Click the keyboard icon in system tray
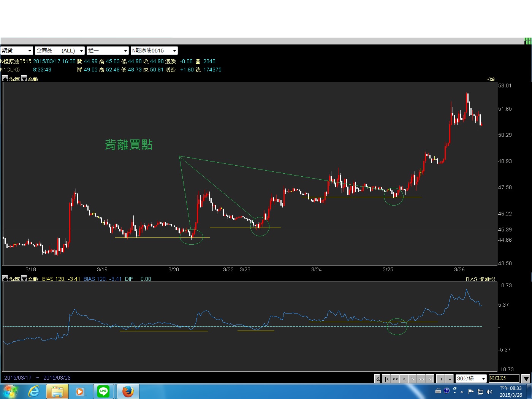Image resolution: width=532 pixels, height=399 pixels. tap(438, 391)
